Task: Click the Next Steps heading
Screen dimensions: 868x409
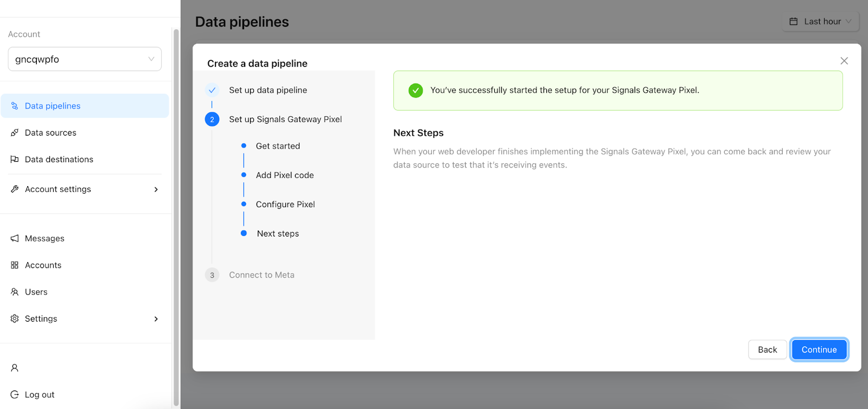Action: click(x=418, y=133)
